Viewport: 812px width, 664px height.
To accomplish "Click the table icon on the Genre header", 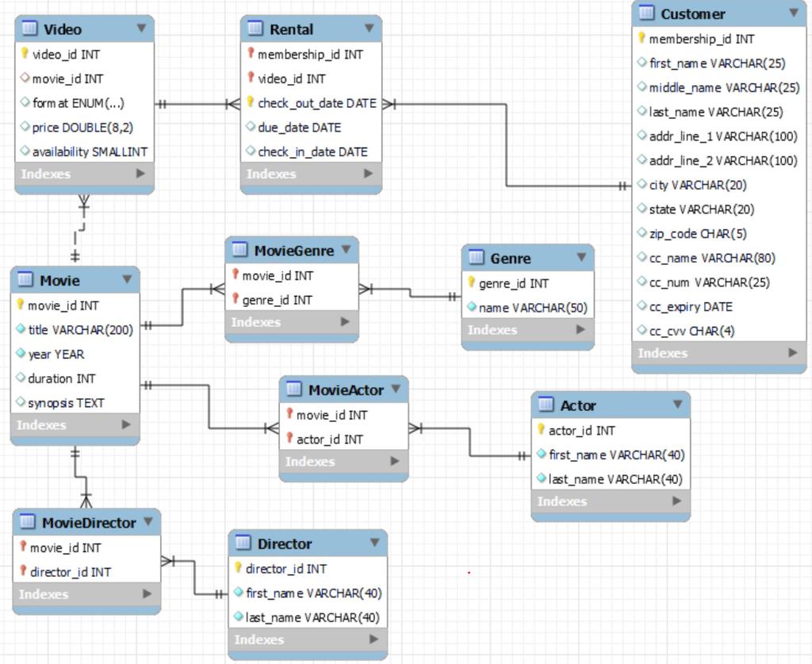I will pyautogui.click(x=477, y=258).
